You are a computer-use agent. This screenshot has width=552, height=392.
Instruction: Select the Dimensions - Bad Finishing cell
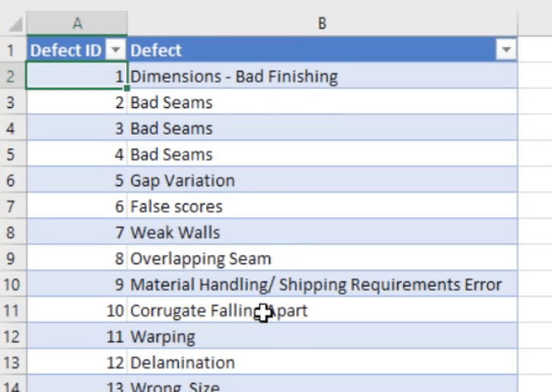(322, 76)
